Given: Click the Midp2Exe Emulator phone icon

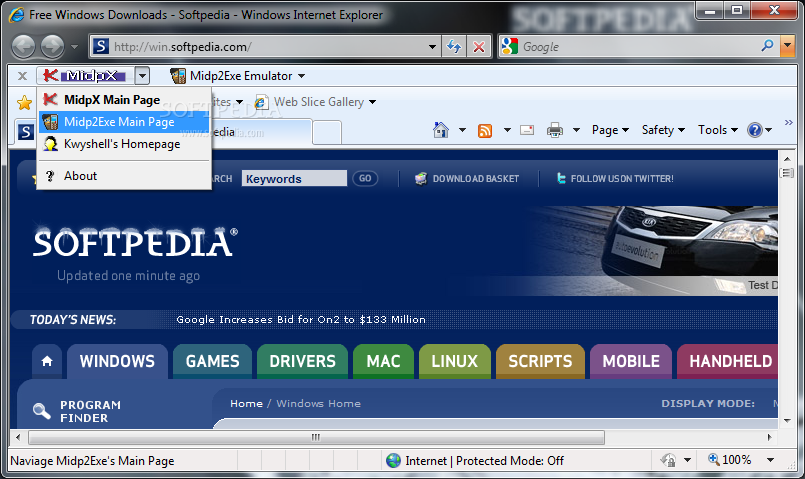Looking at the screenshot, I should [x=178, y=76].
